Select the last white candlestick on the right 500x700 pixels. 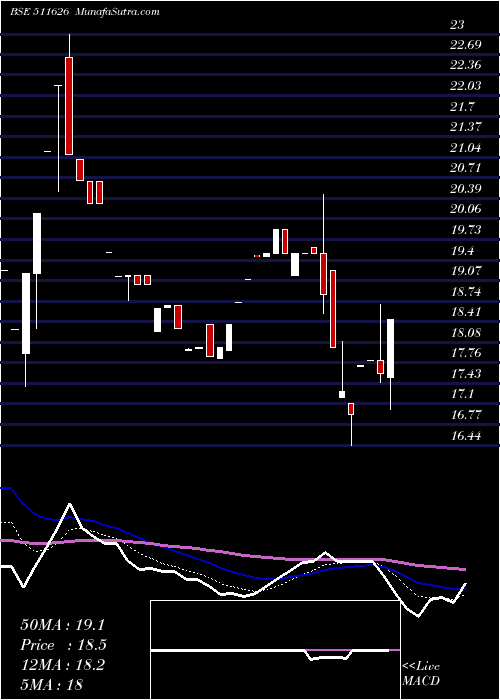390,348
